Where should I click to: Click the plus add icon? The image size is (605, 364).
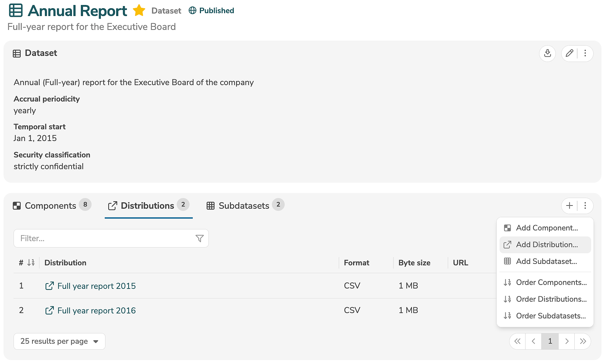(x=569, y=206)
